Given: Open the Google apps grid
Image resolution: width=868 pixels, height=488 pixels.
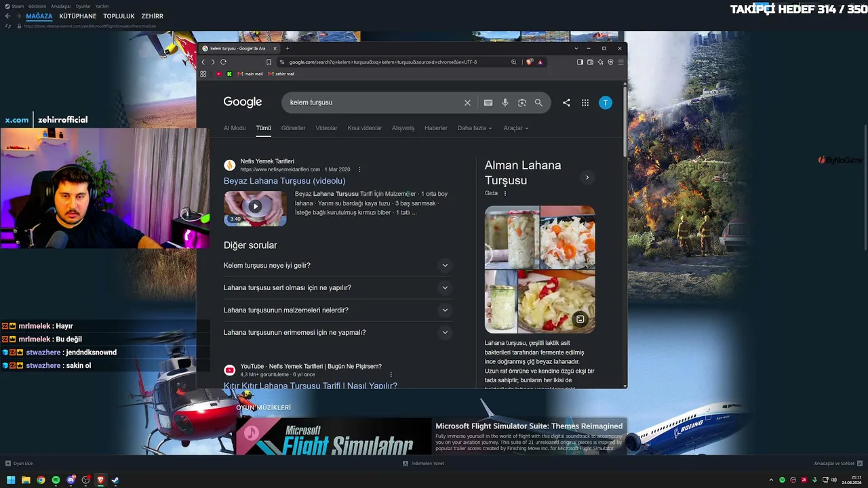Looking at the screenshot, I should 585,102.
